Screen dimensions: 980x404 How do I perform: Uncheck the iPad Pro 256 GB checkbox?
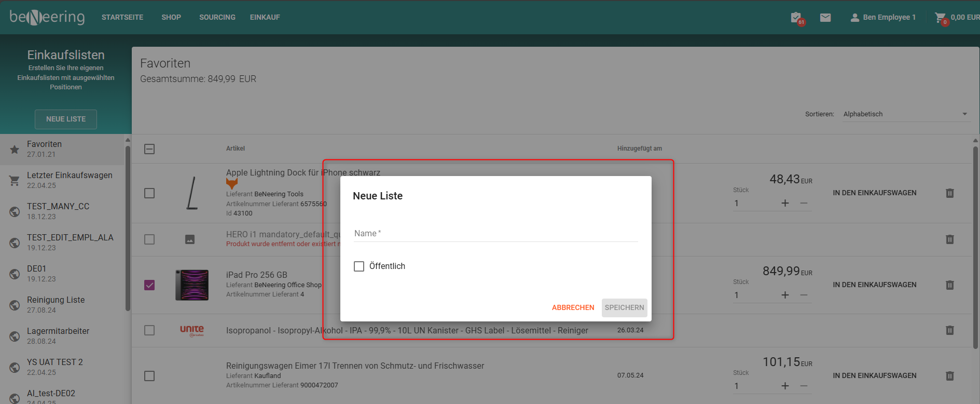[149, 285]
